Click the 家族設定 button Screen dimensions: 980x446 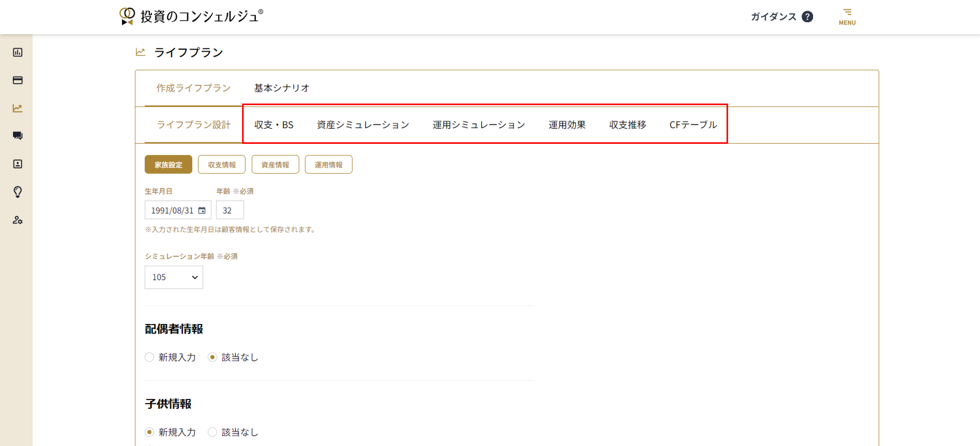coord(168,165)
